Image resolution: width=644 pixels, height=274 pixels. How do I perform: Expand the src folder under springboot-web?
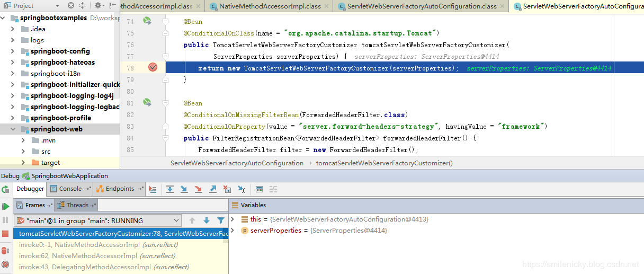click(23, 151)
